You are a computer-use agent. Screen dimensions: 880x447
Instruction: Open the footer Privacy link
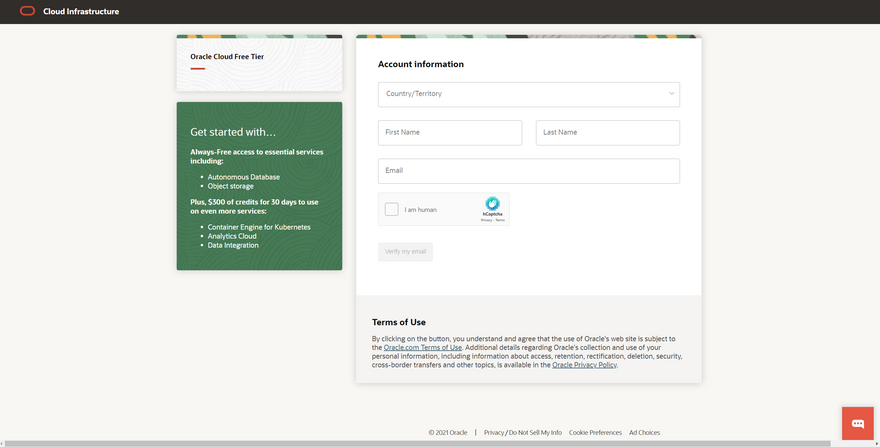(x=493, y=433)
